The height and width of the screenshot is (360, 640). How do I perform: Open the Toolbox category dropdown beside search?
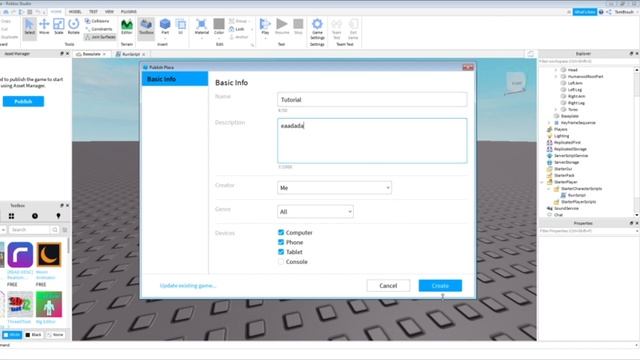tap(3, 230)
